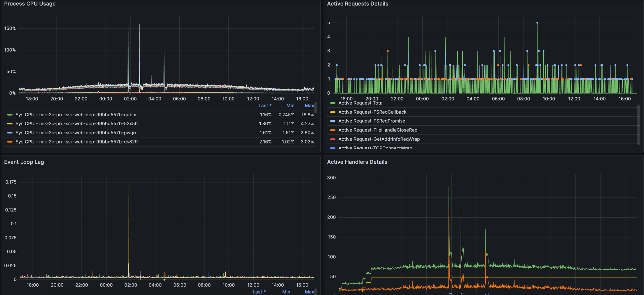Isolate the Sys CPU ds829 series label

(x=76, y=142)
